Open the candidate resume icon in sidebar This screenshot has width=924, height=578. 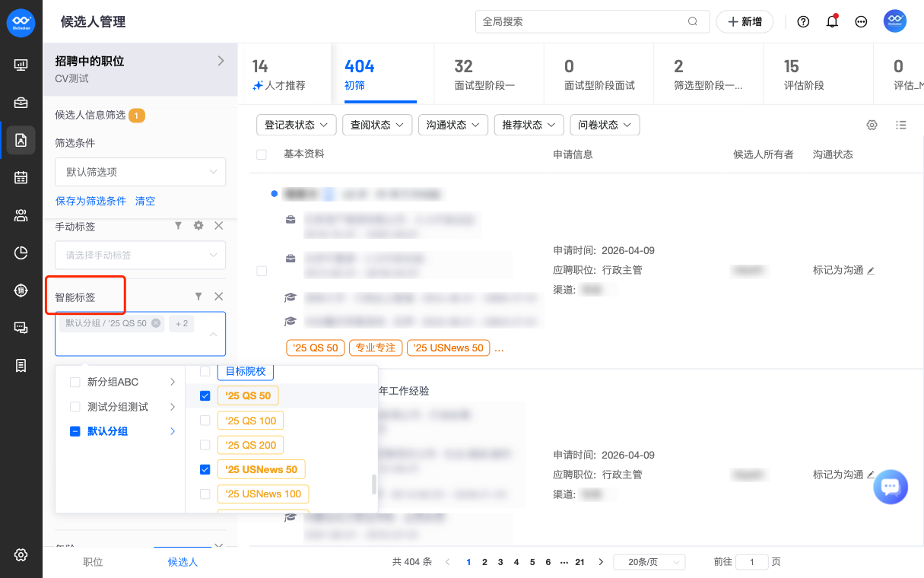pos(21,140)
